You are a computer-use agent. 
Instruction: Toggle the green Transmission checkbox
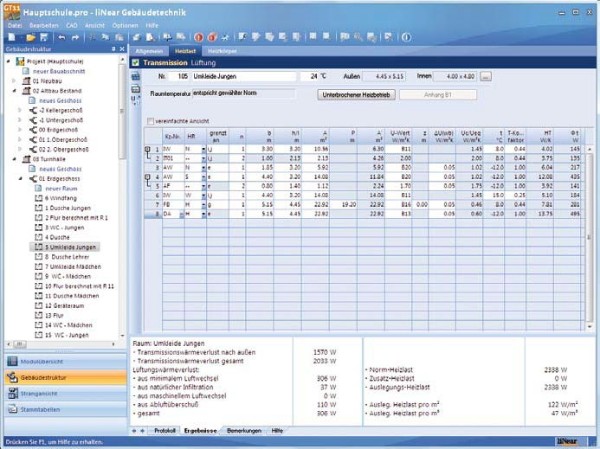tap(135, 62)
